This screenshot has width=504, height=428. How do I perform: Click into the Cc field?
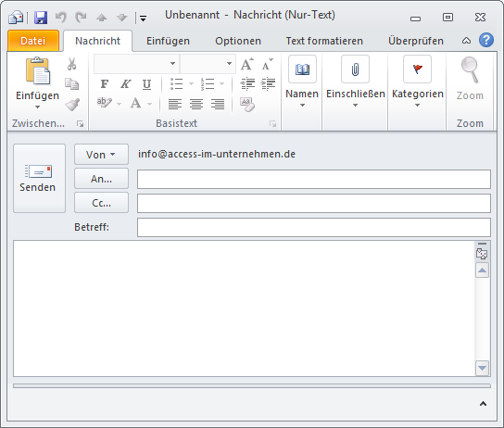coord(314,204)
